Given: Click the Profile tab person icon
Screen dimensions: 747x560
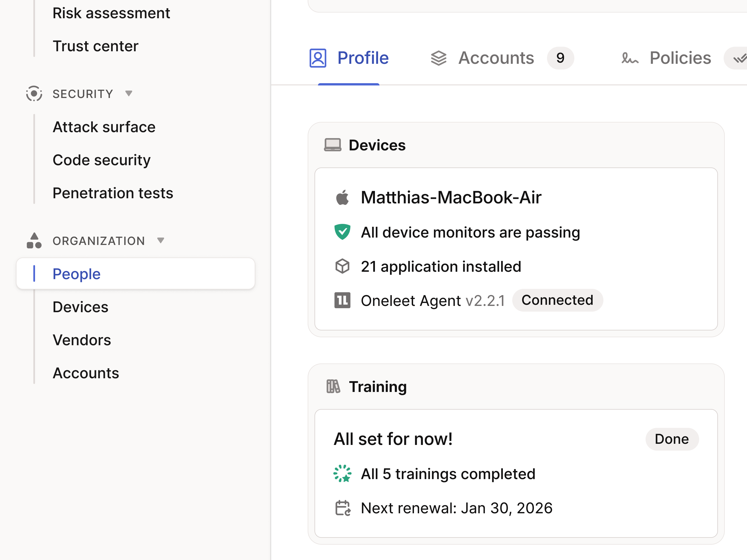Looking at the screenshot, I should 318,58.
